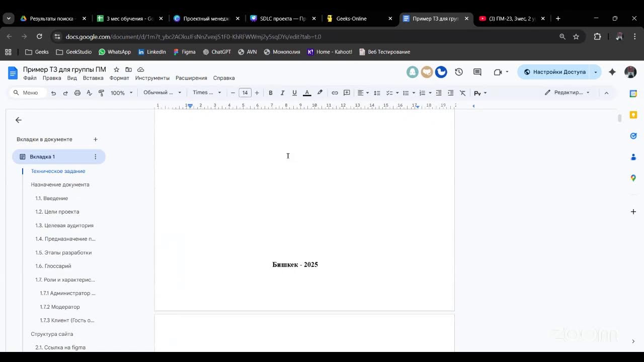View the cloud save status
The width and height of the screenshot is (644, 362).
(x=141, y=69)
